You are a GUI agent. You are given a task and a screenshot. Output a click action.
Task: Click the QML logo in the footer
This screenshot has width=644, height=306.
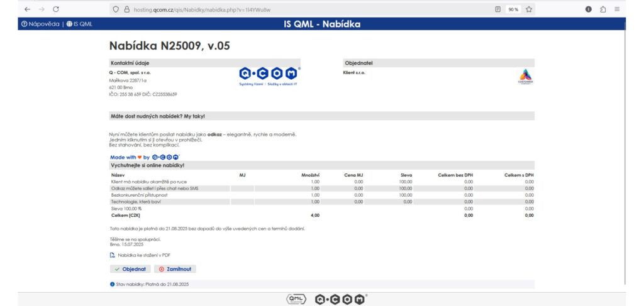tap(296, 299)
